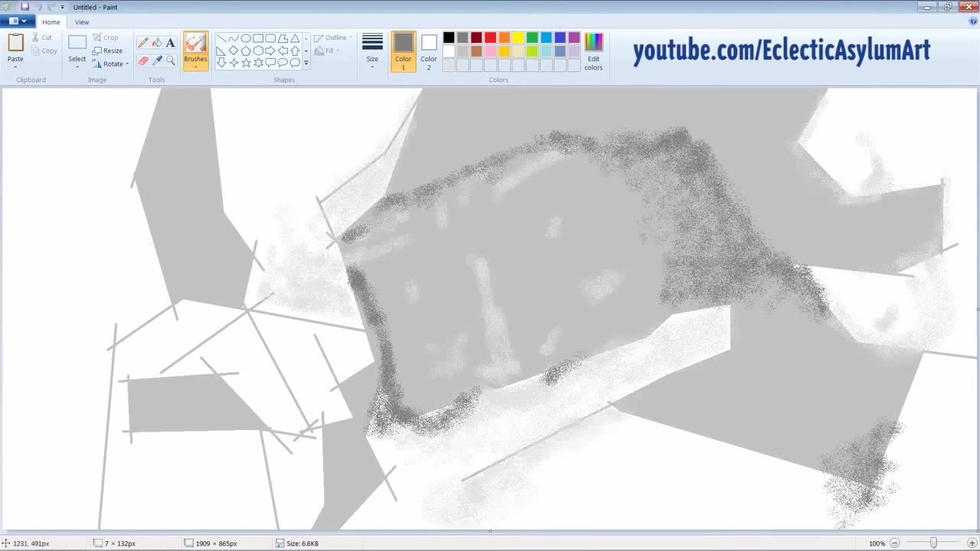Expand the Select dropdown arrow

click(x=77, y=67)
